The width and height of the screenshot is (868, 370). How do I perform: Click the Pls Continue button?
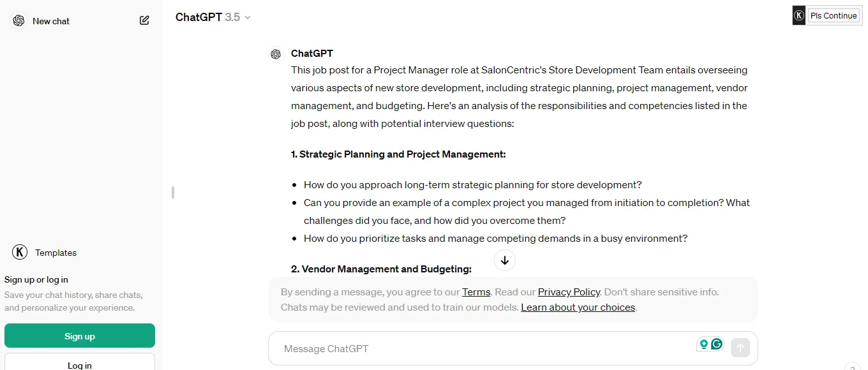[x=834, y=16]
